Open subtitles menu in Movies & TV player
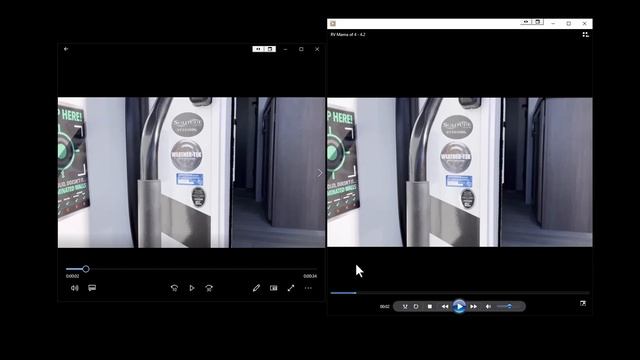 click(92, 288)
